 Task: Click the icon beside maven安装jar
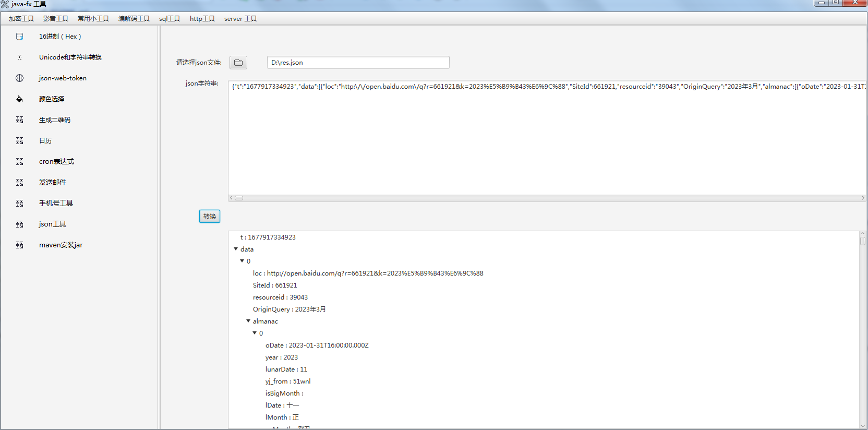pyautogui.click(x=20, y=245)
